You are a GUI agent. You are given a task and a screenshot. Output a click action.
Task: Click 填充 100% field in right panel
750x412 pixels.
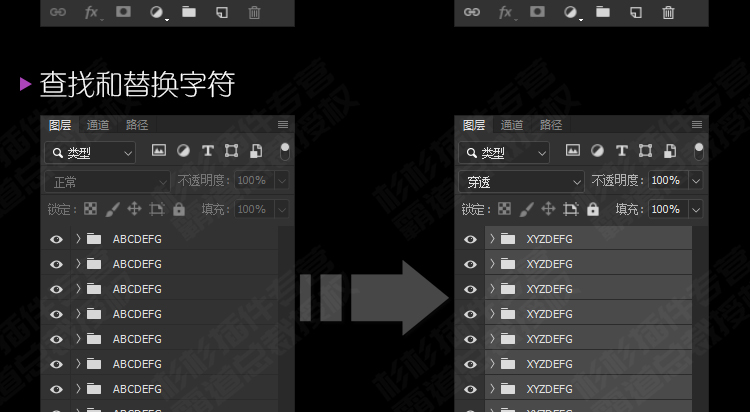tap(669, 210)
